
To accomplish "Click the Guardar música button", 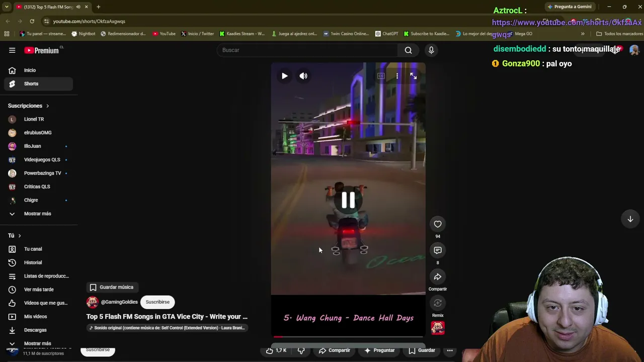I will click(112, 287).
